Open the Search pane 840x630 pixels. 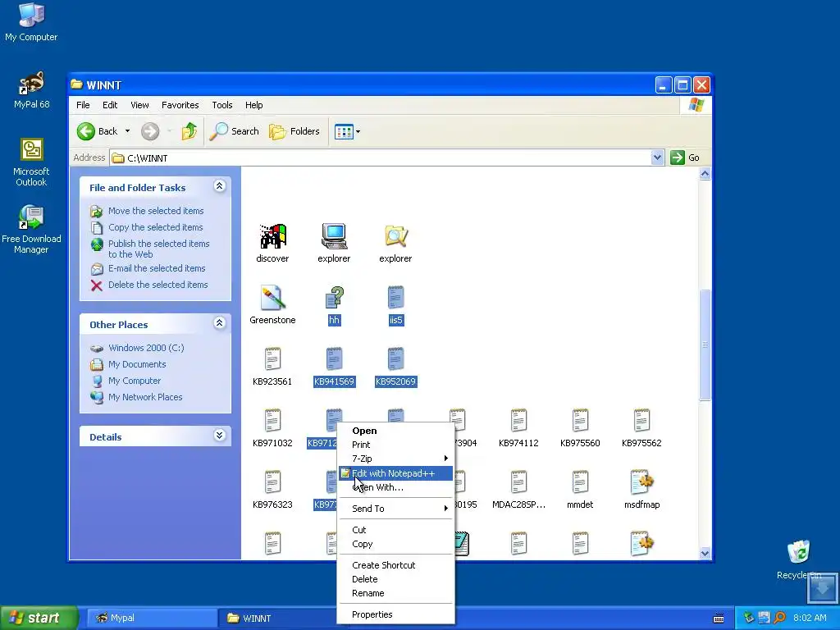[234, 131]
